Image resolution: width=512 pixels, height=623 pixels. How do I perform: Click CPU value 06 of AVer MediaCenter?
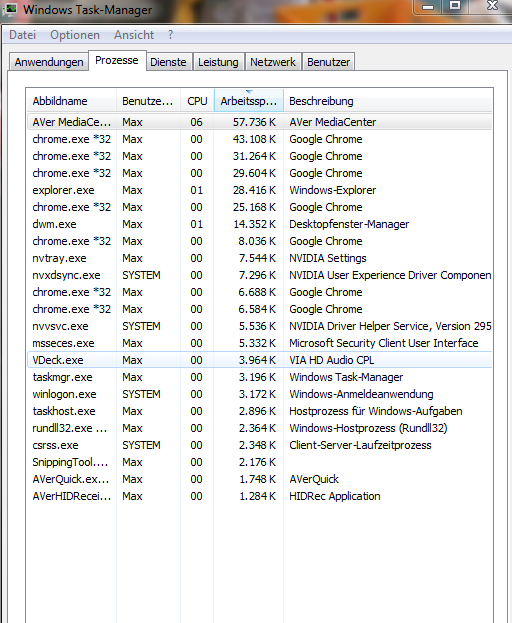196,122
